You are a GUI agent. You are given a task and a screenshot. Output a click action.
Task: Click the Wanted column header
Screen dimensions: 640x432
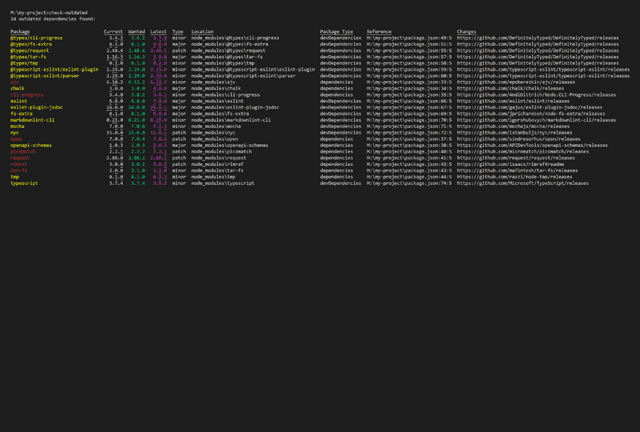(x=136, y=31)
